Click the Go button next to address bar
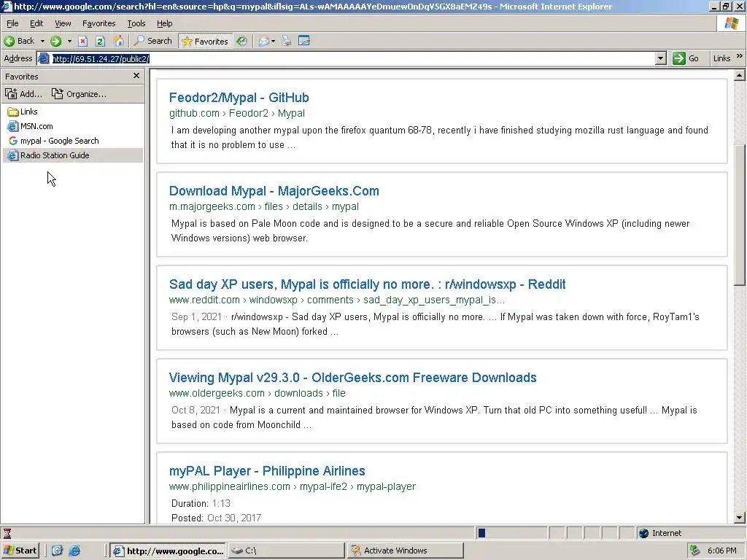The height and width of the screenshot is (560, 747). tap(686, 58)
